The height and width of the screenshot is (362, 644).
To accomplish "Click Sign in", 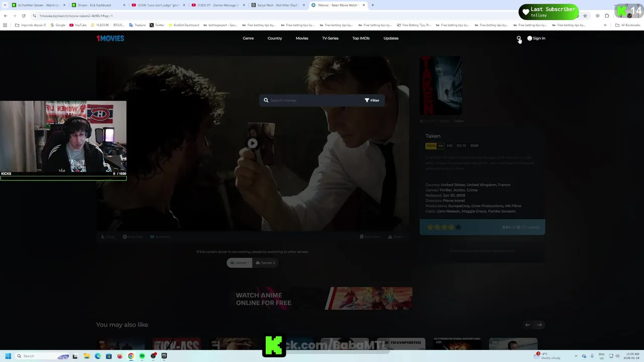I will coord(536,38).
